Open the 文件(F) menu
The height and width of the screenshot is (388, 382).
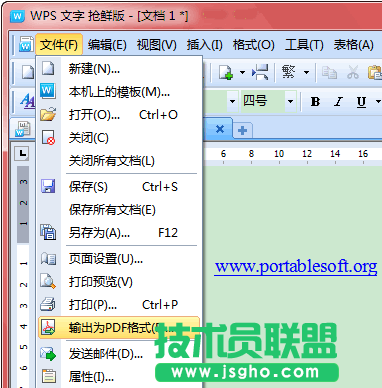coord(59,45)
